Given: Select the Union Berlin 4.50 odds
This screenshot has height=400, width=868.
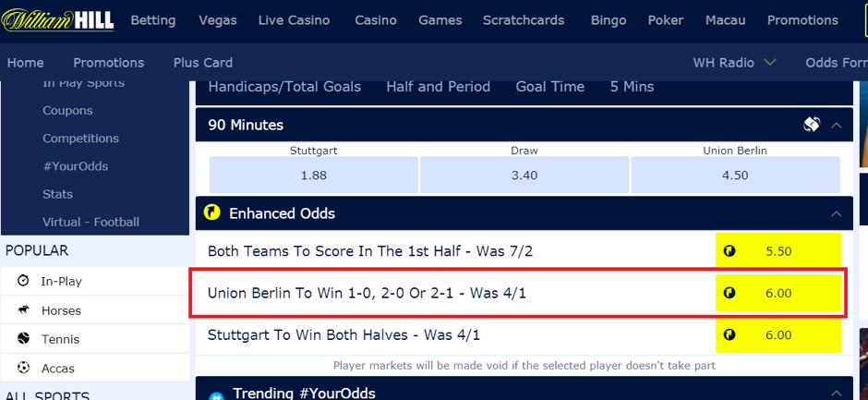Looking at the screenshot, I should tap(735, 176).
